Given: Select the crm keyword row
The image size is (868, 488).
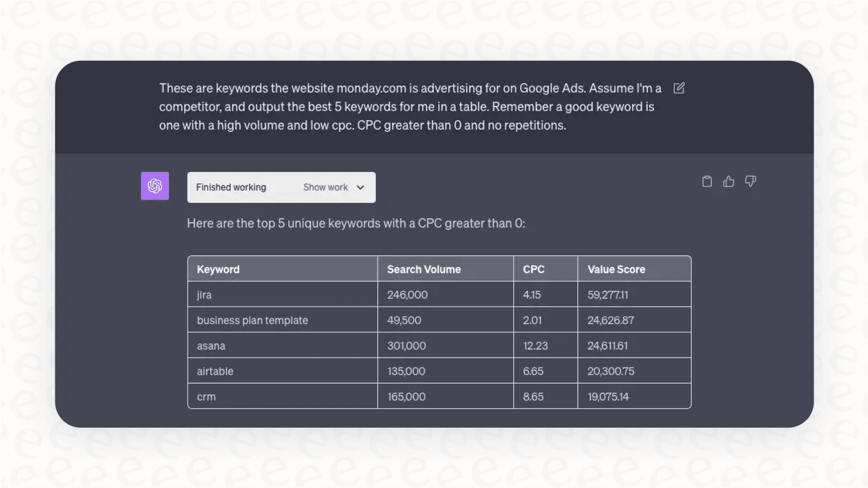Looking at the screenshot, I should pyautogui.click(x=206, y=396).
